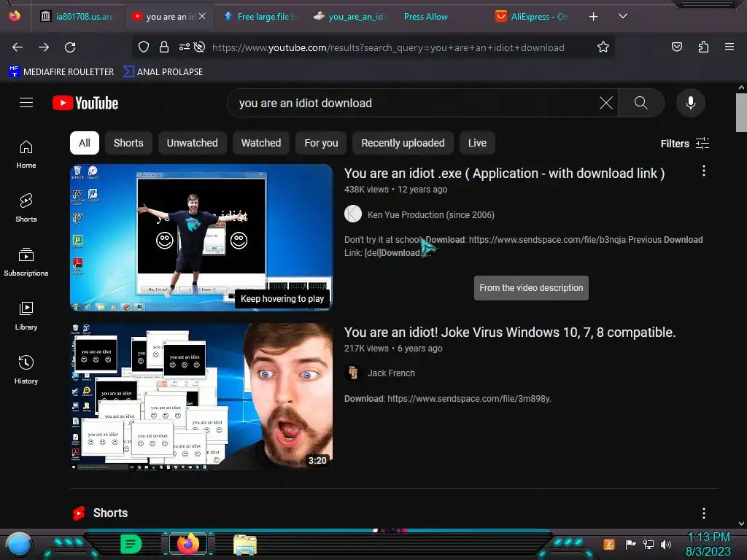
Task: Open Subscriptions in the sidebar
Action: (26, 262)
